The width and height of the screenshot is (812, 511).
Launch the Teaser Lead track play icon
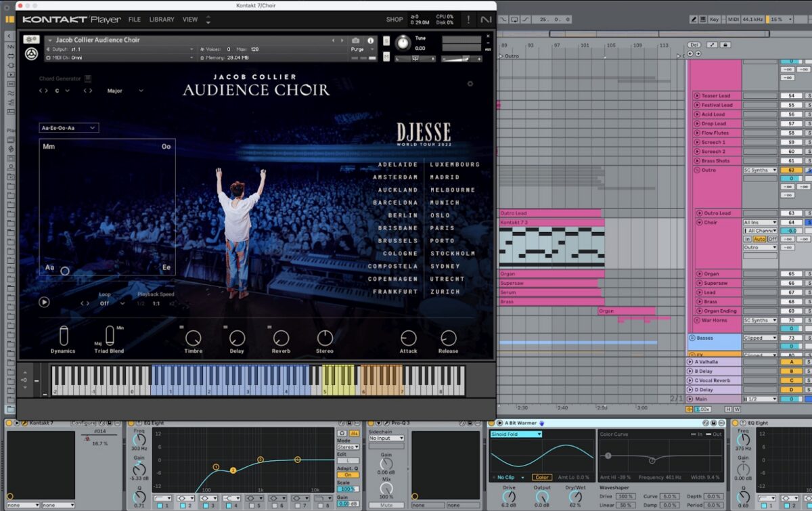pos(696,96)
